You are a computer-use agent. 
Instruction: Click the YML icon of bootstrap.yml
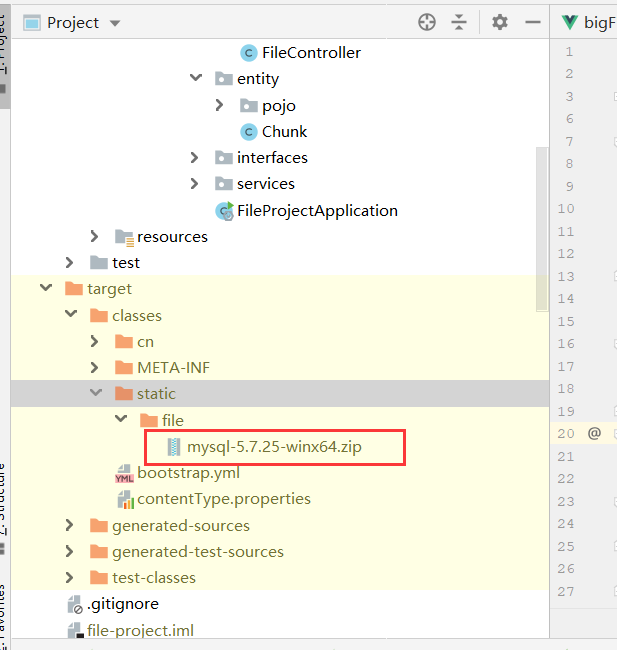coord(124,473)
